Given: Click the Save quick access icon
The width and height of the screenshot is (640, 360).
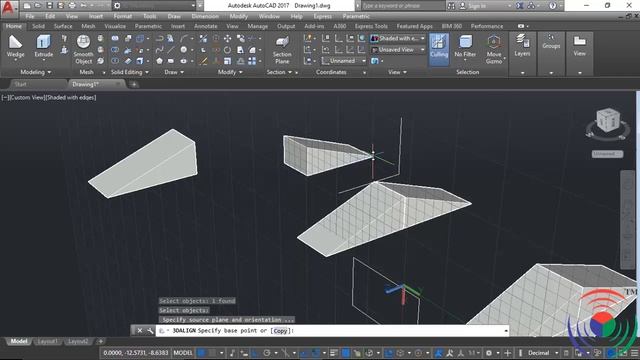Looking at the screenshot, I should 49,6.
